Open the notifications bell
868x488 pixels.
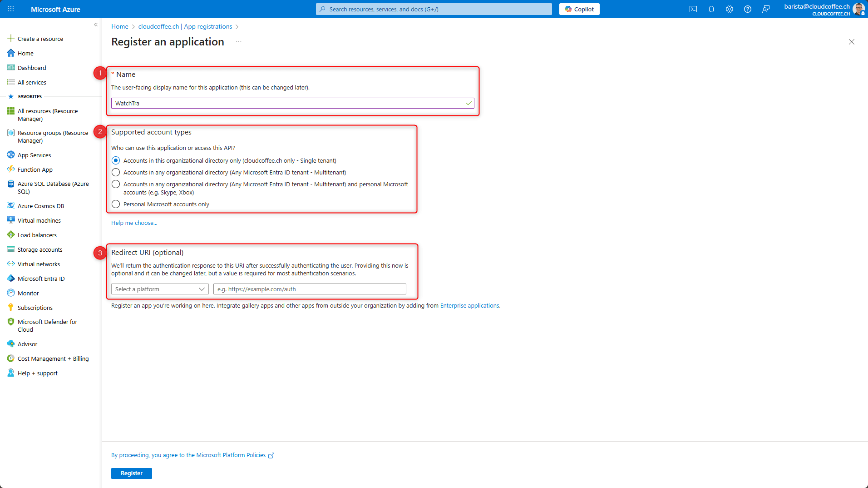coord(711,9)
